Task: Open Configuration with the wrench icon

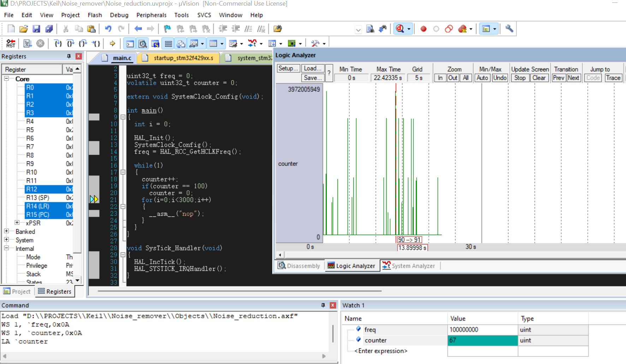Action: click(x=509, y=29)
